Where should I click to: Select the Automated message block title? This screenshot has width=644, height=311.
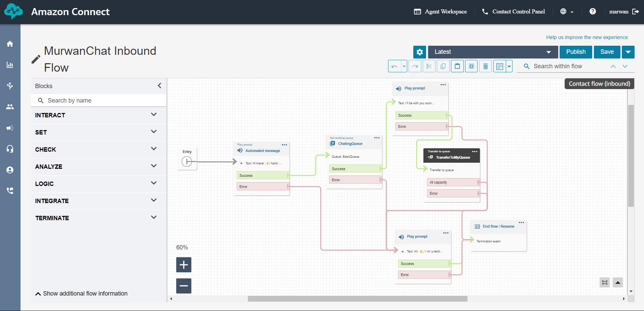(x=263, y=151)
